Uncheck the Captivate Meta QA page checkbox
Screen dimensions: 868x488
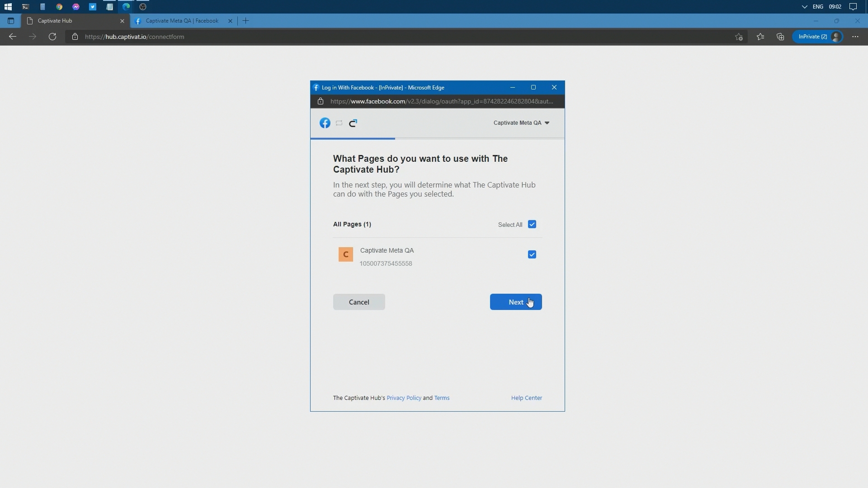click(532, 255)
